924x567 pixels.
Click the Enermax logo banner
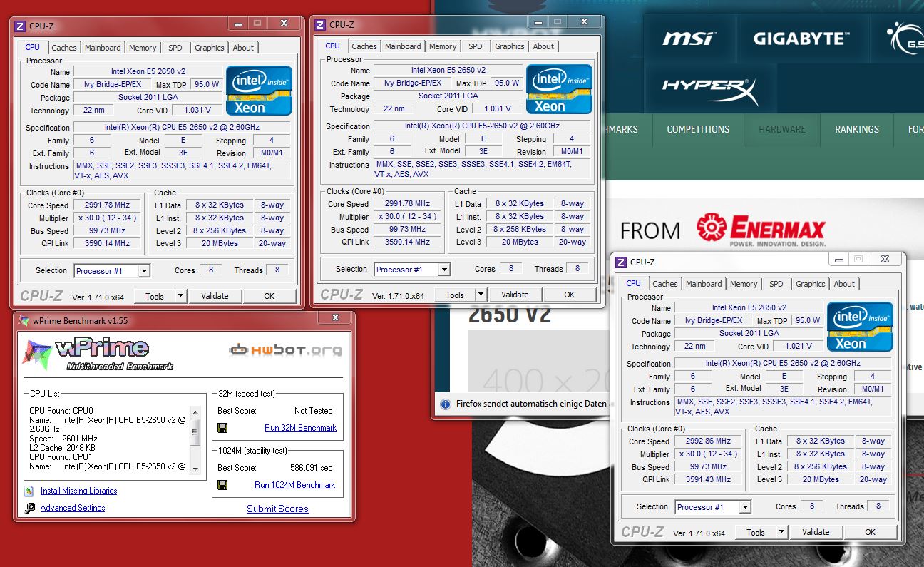760,230
